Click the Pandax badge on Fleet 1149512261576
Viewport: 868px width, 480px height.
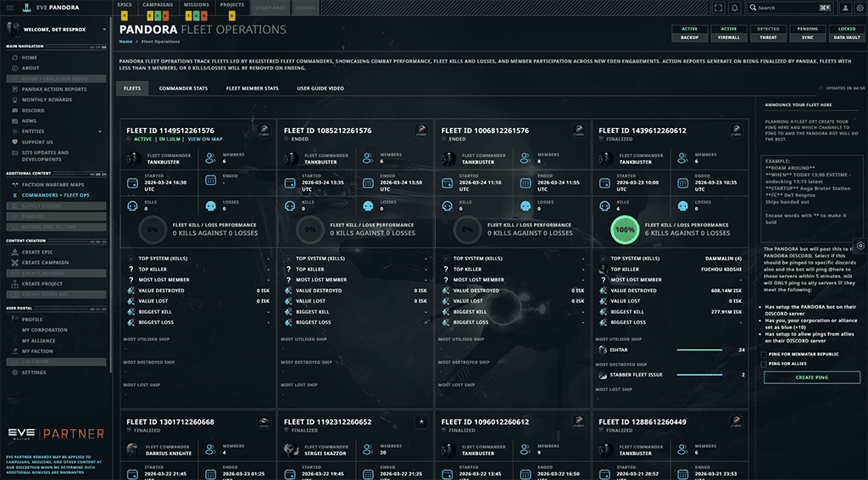[264, 131]
